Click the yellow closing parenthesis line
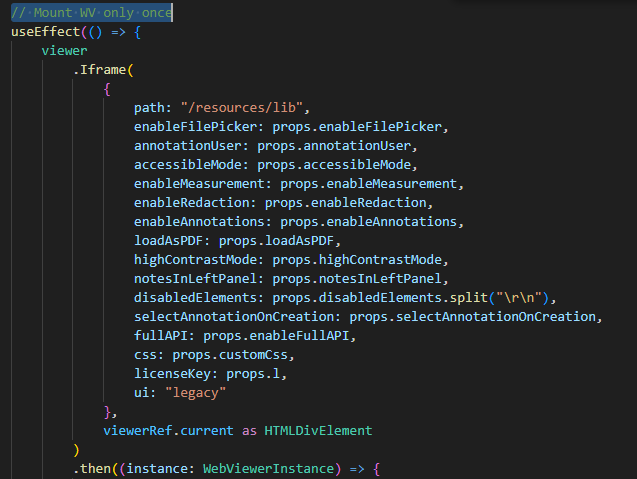Screen dimensions: 637x479 pos(76,450)
